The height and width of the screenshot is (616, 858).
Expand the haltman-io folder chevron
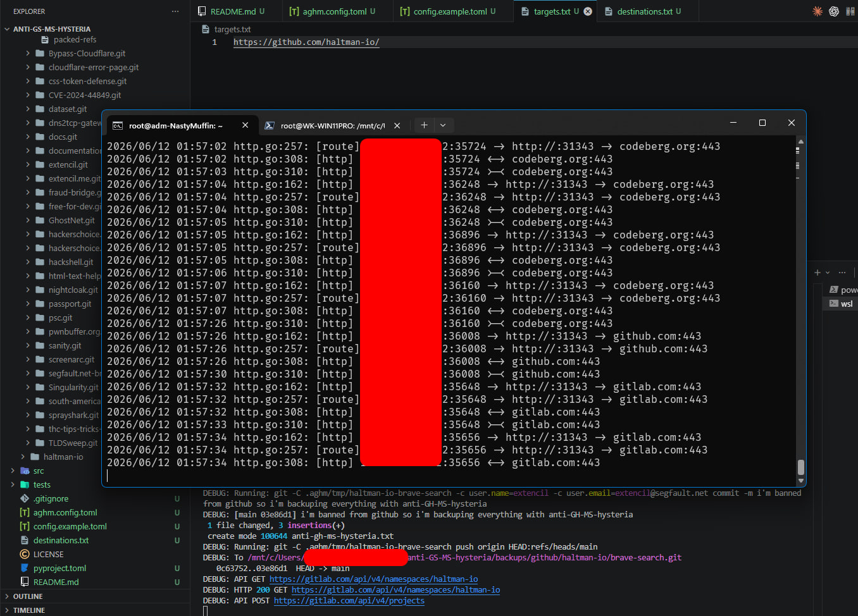23,457
